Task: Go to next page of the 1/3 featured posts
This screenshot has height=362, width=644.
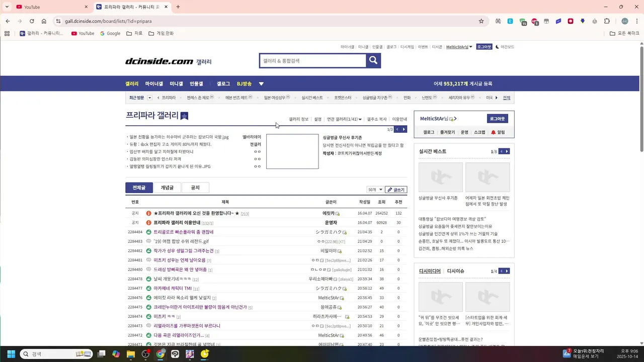Action: tap(404, 129)
